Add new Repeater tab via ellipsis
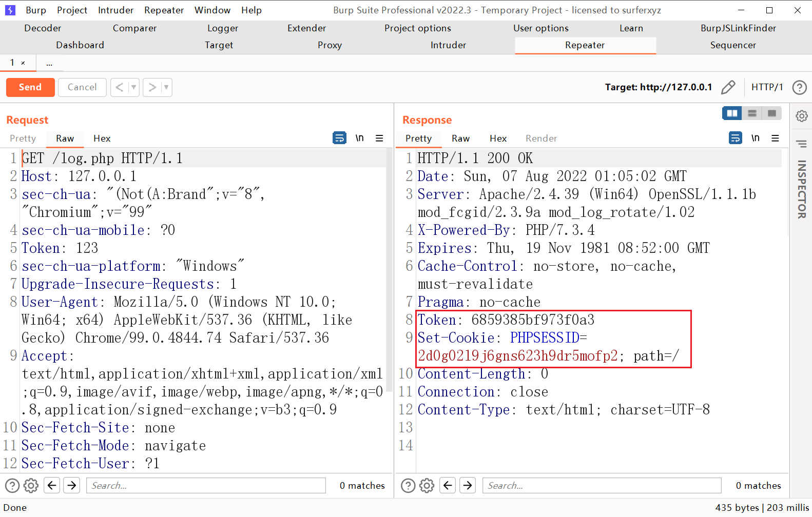 (x=49, y=63)
